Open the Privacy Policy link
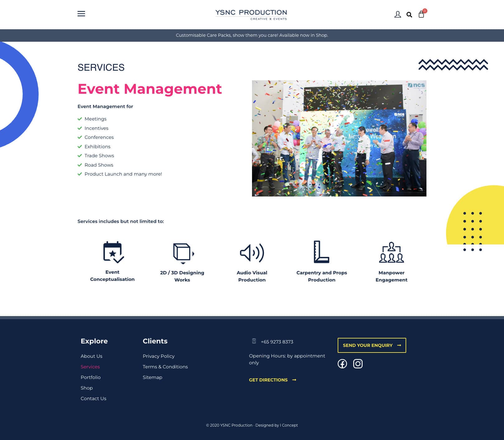This screenshot has height=440, width=504. click(x=159, y=356)
